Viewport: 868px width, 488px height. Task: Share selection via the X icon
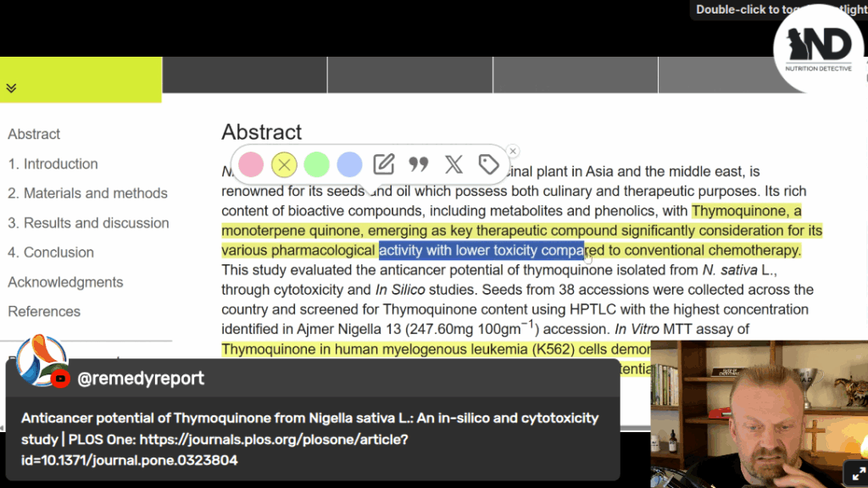click(453, 164)
